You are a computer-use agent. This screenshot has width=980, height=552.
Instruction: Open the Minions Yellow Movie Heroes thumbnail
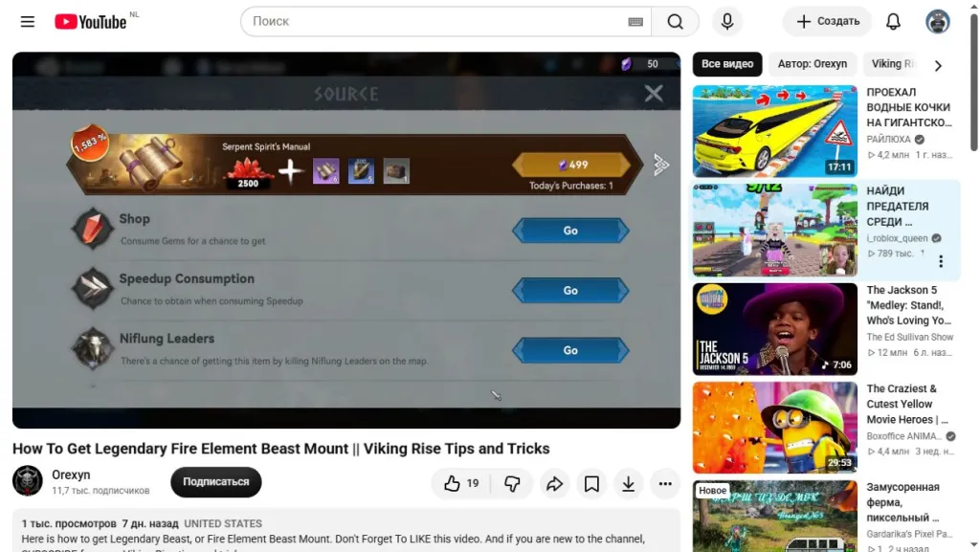coord(774,427)
